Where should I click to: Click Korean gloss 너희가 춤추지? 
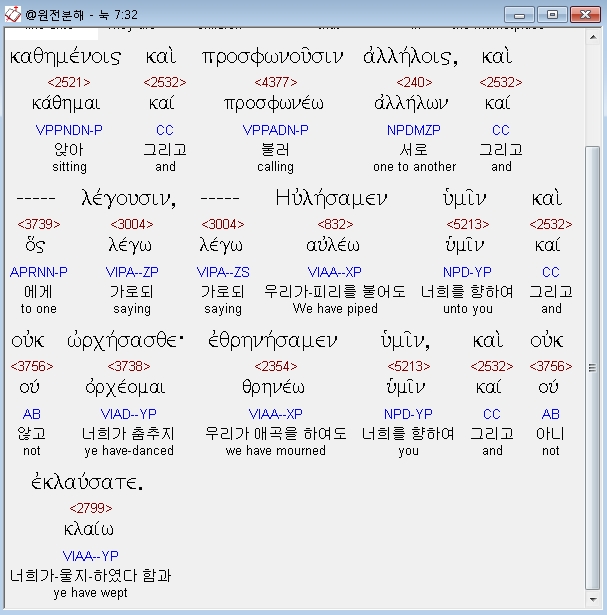pos(128,434)
